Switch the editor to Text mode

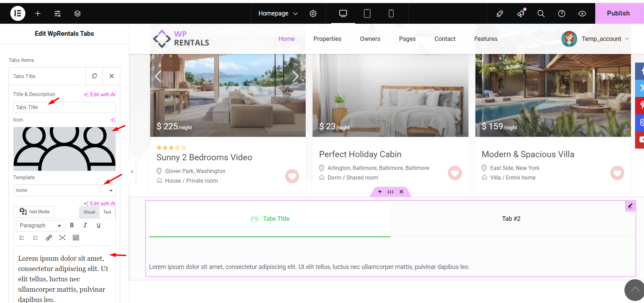pyautogui.click(x=107, y=212)
